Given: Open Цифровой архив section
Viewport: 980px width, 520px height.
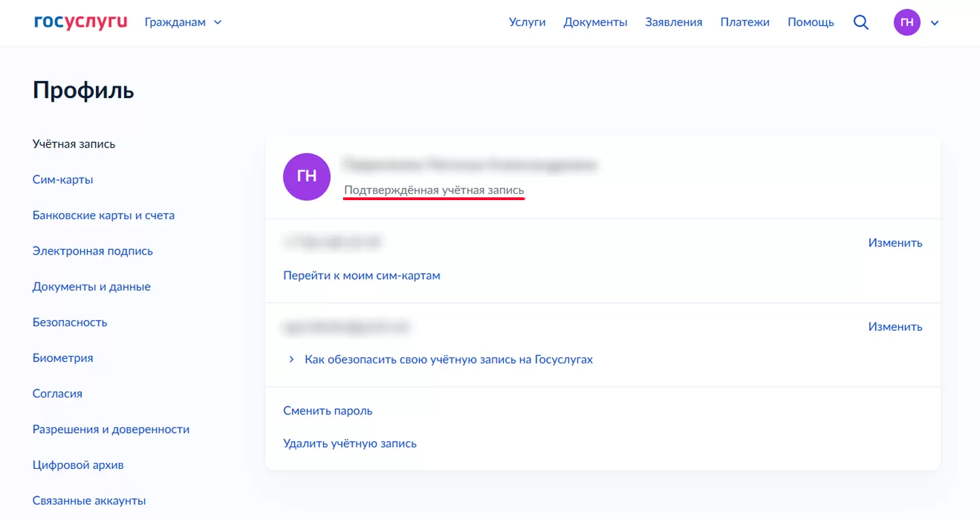Looking at the screenshot, I should tap(78, 465).
